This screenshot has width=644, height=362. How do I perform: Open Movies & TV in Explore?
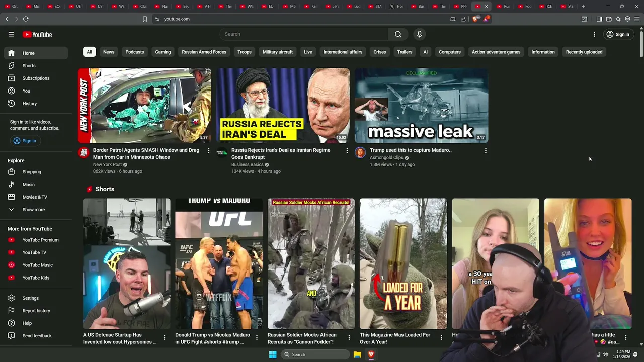tap(36, 197)
